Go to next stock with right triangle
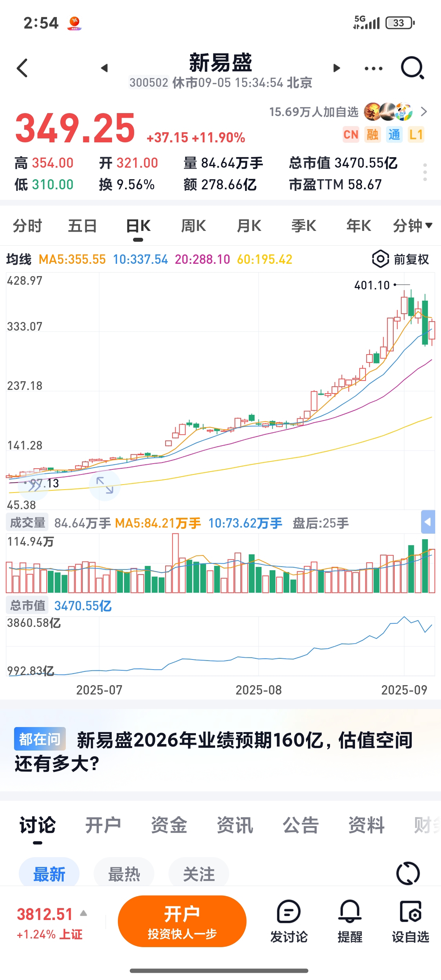The width and height of the screenshot is (441, 980). click(x=337, y=68)
